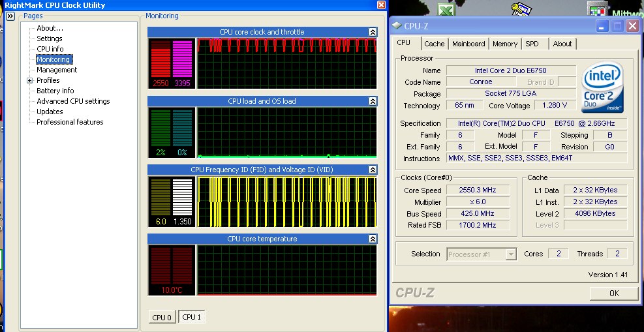Open Advanced CPU settings page
Screen dimensions: 644x332
(x=73, y=101)
